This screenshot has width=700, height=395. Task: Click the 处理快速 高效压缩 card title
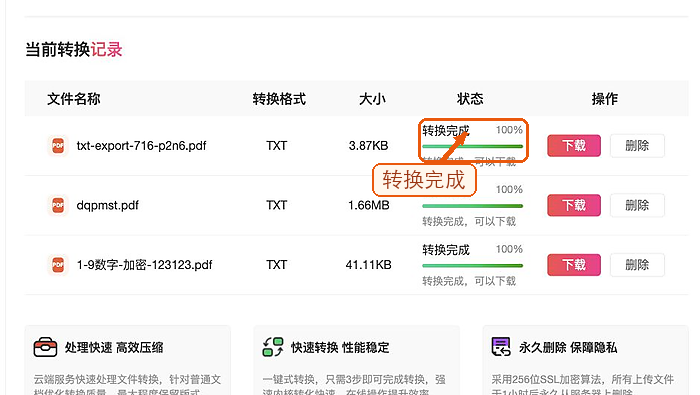coord(114,347)
